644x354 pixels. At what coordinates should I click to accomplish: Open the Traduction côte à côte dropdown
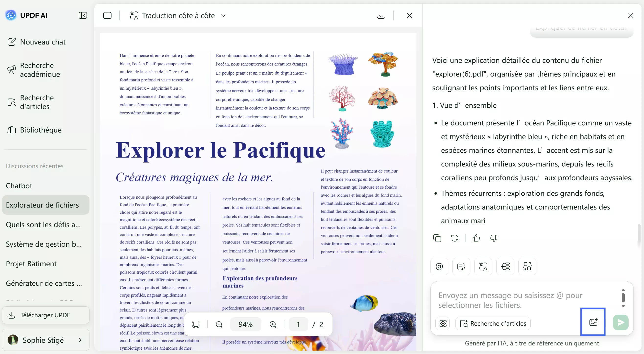click(x=178, y=15)
